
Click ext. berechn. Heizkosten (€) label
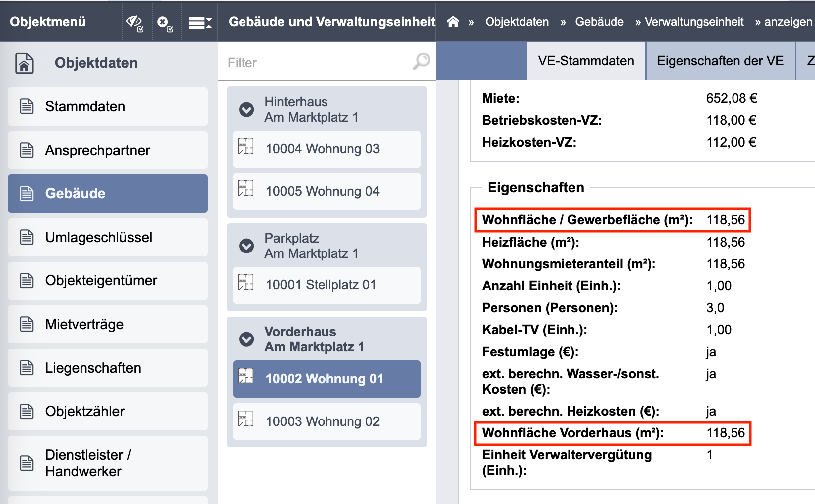point(571,411)
